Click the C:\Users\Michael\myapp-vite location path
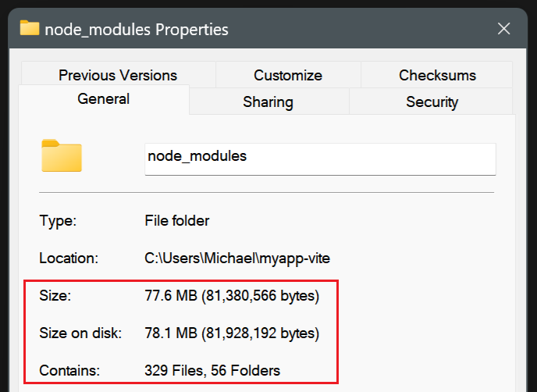537x392 pixels. click(237, 258)
